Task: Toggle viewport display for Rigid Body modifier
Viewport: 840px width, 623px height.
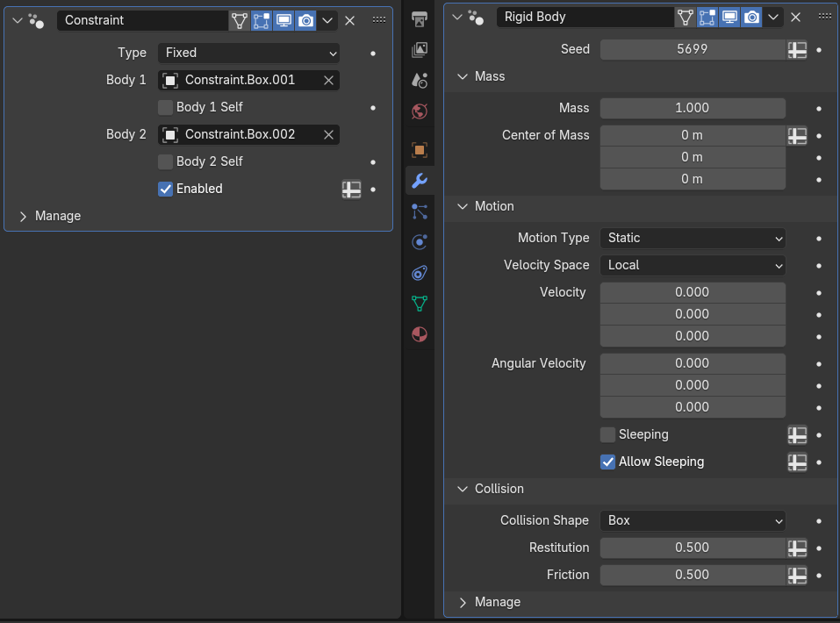Action: [x=729, y=18]
